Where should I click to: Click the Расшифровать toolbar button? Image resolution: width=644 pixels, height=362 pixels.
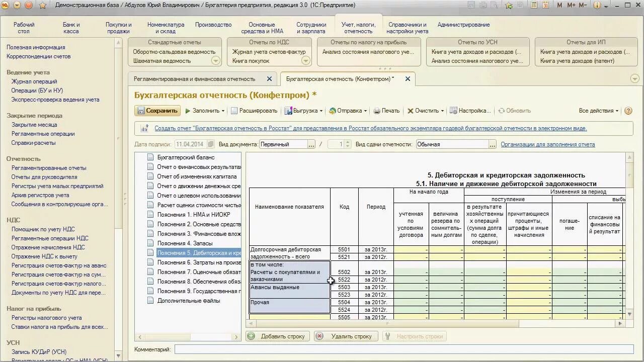point(254,111)
